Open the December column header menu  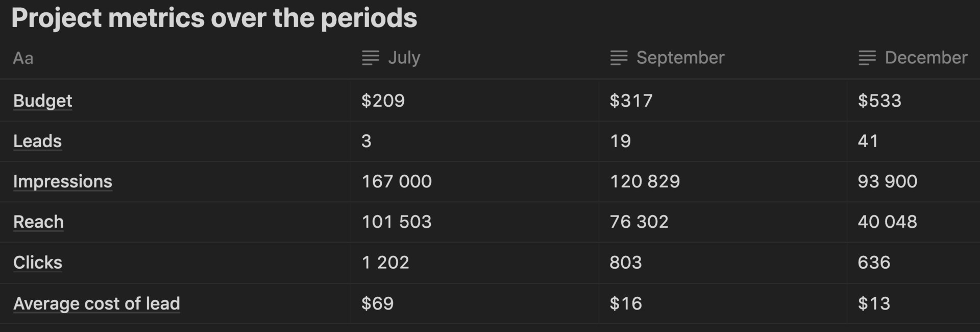tap(925, 58)
